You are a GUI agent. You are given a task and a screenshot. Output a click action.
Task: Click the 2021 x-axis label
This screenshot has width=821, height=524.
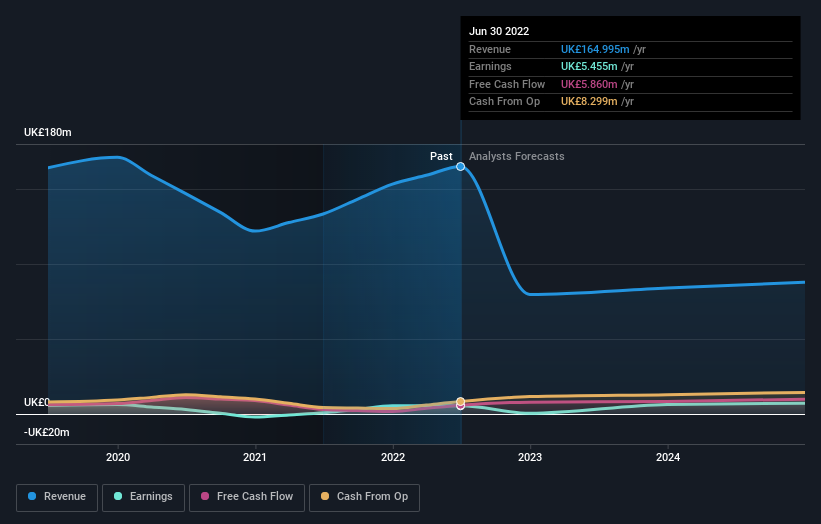click(254, 457)
